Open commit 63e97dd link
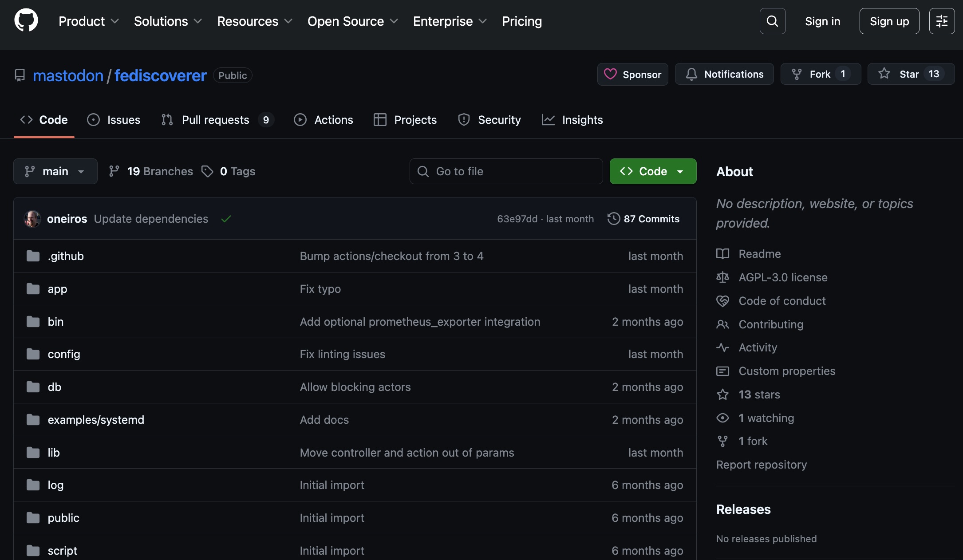Screen dimensions: 963x560 click(517, 219)
